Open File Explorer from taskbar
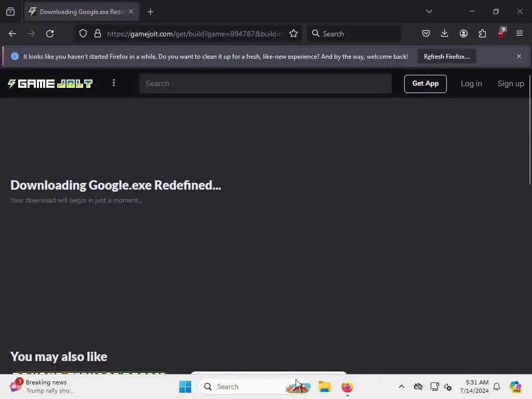 tap(324, 387)
